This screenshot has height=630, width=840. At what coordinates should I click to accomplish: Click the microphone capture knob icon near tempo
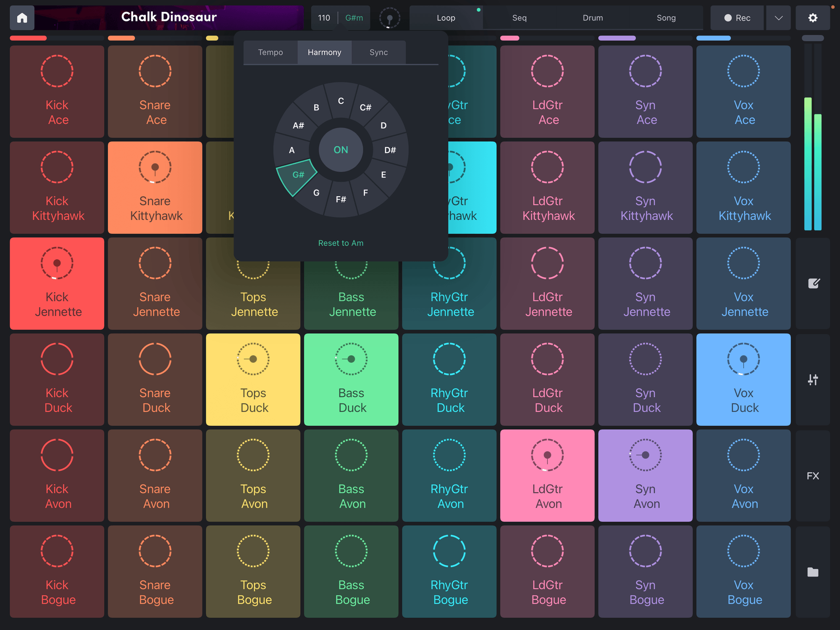pos(389,18)
